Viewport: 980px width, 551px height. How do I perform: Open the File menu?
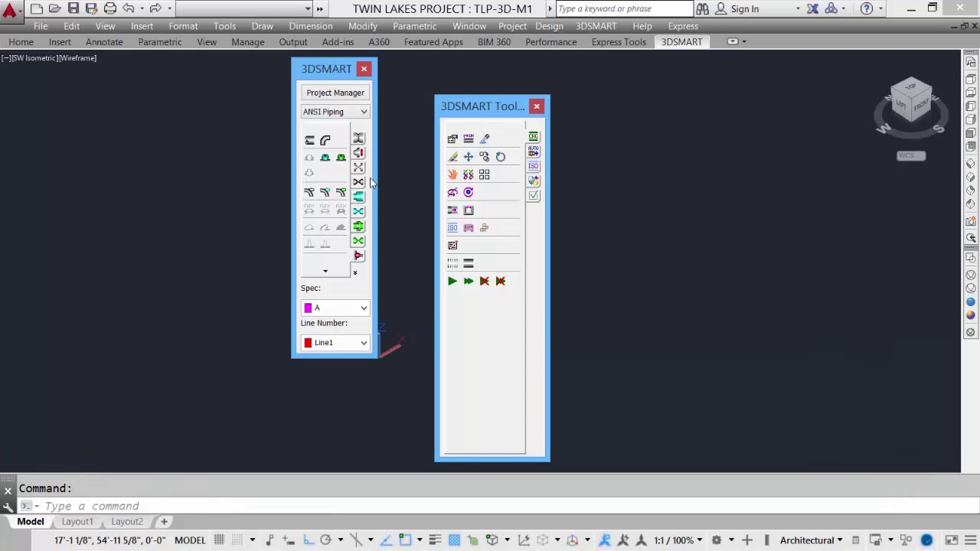click(41, 26)
